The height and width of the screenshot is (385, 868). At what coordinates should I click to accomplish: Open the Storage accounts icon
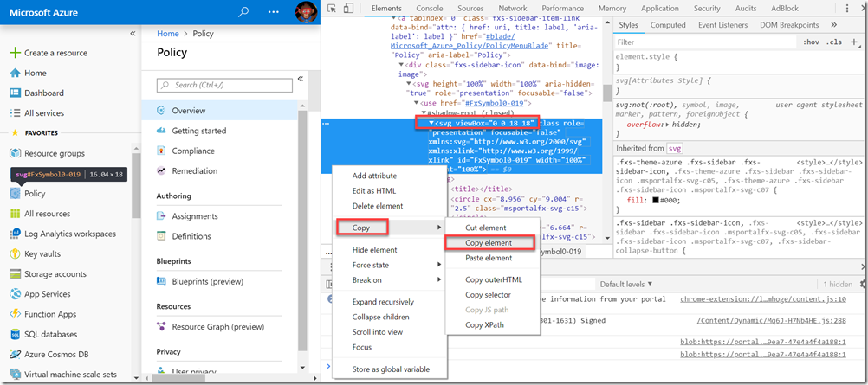point(15,273)
